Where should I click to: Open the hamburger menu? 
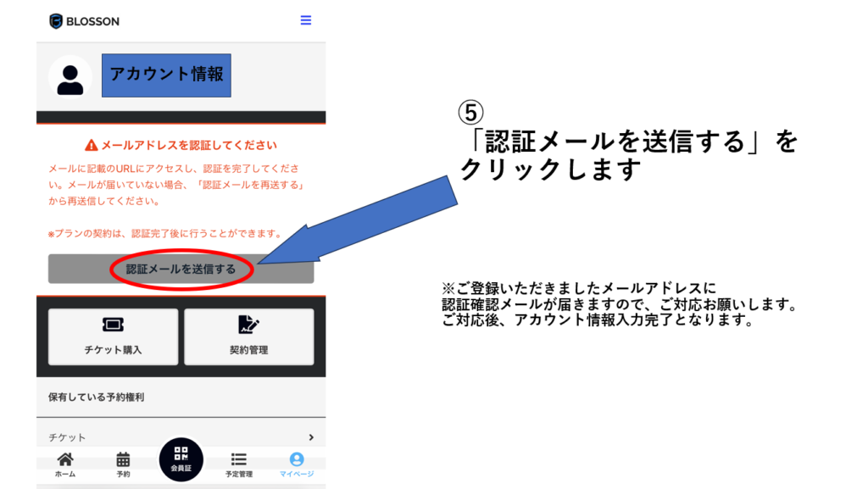[306, 20]
